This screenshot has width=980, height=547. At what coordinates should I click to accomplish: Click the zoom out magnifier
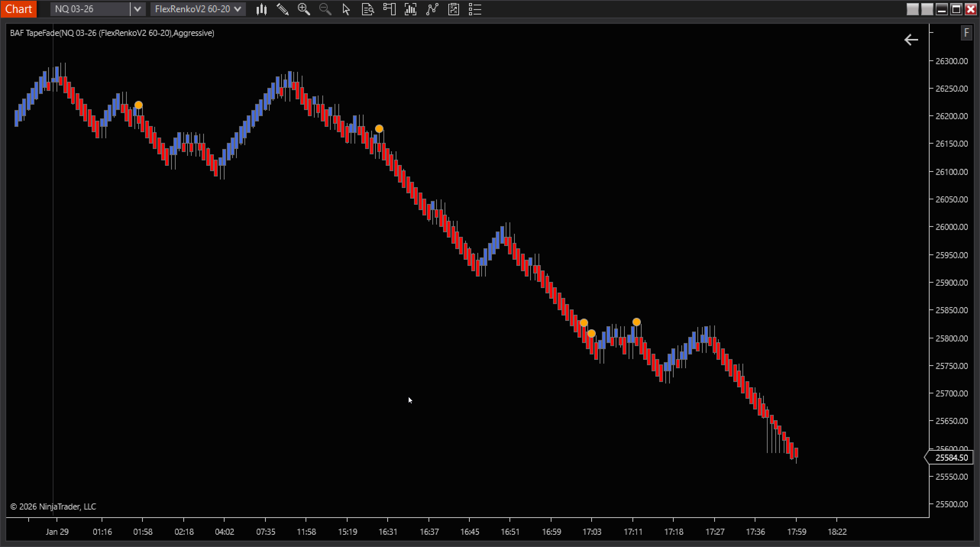pos(325,9)
